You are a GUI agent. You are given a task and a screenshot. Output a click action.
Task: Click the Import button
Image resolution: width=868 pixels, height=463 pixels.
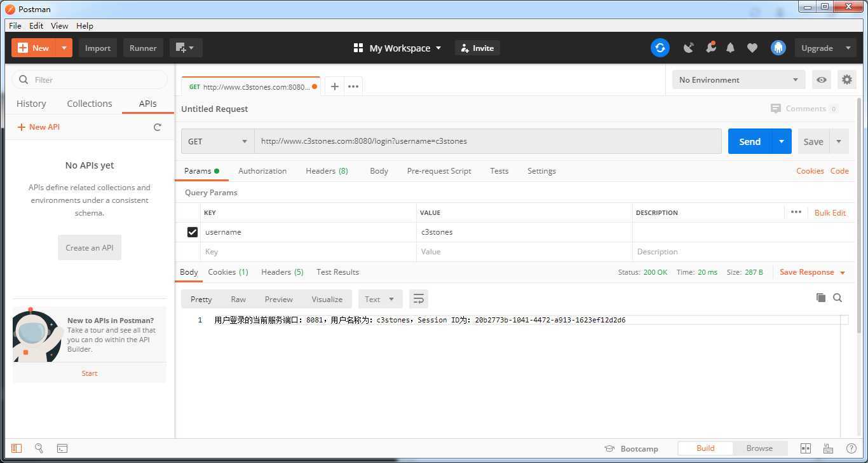pos(98,48)
